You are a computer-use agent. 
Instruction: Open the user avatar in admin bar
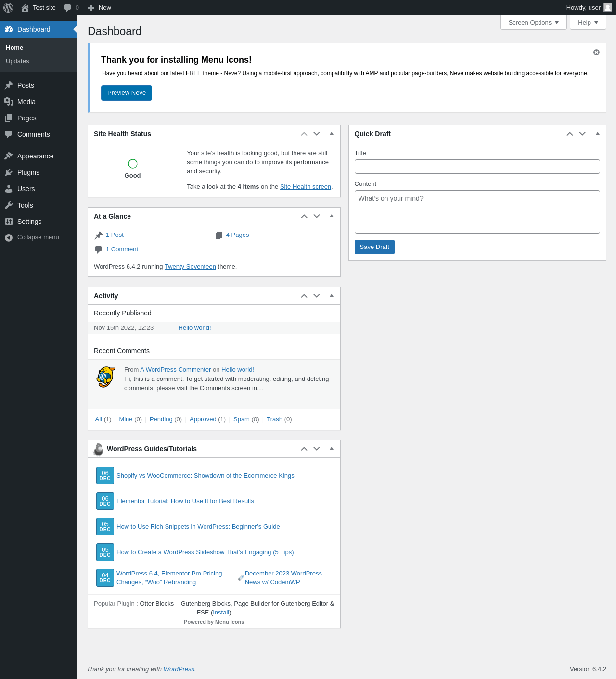pos(608,7)
